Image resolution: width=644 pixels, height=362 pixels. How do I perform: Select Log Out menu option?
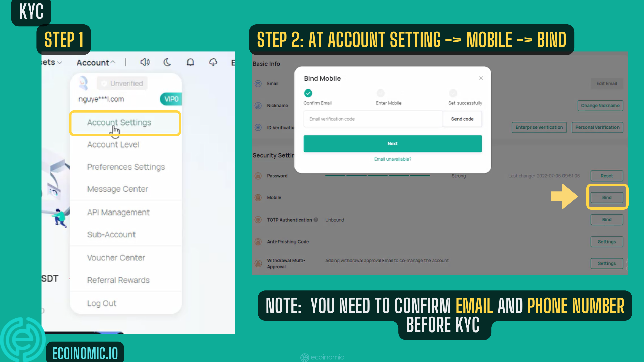coord(102,303)
